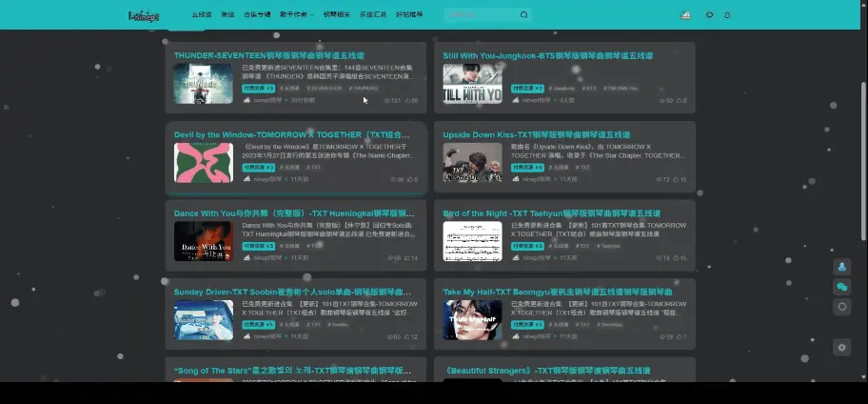Open the user avatar in header
Image resolution: width=868 pixels, height=404 pixels.
(685, 15)
